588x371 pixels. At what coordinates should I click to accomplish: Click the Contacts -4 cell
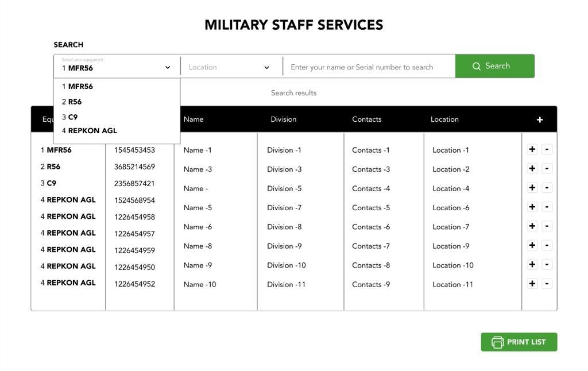point(371,189)
